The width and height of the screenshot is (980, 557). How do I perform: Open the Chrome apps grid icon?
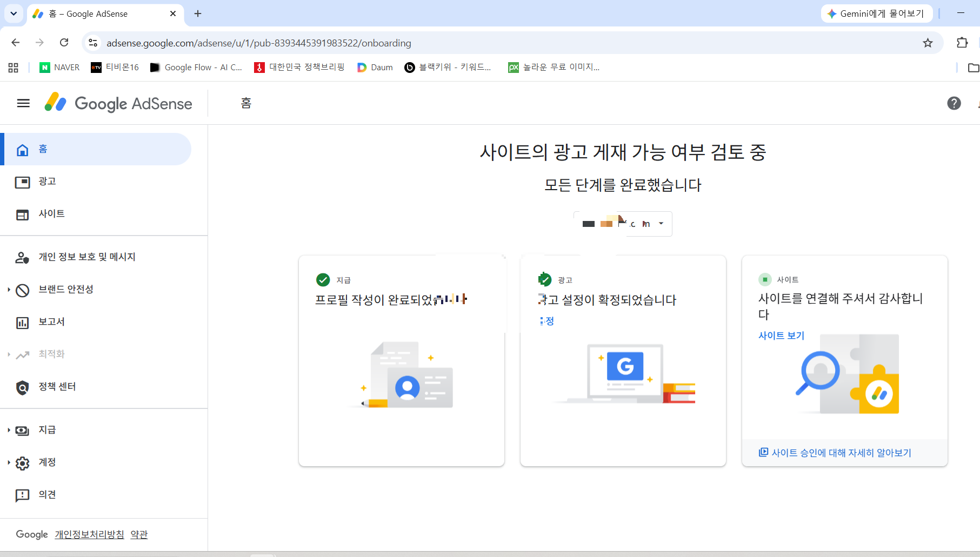pos(14,68)
